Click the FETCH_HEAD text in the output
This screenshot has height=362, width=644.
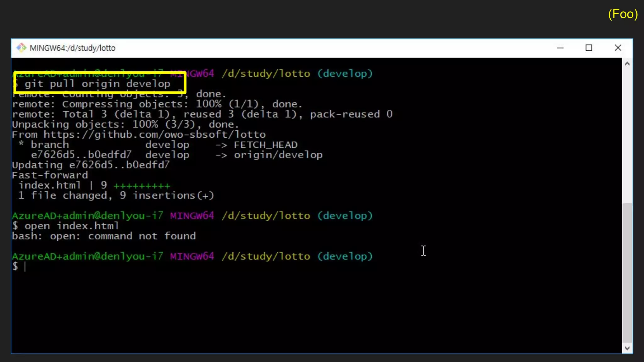(265, 145)
